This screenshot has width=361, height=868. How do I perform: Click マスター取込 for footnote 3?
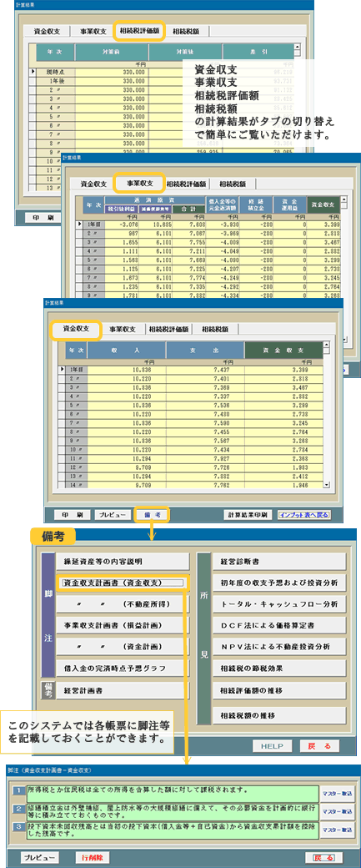click(337, 830)
